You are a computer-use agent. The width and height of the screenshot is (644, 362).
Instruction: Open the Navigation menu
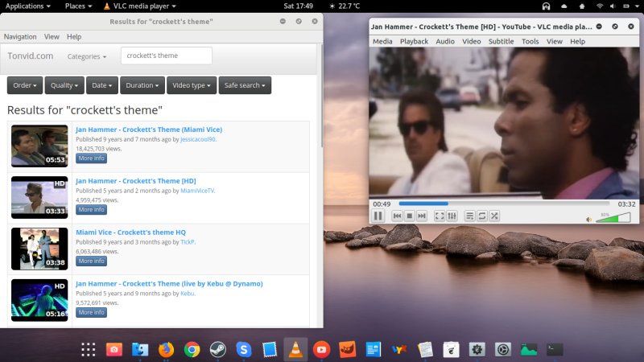tap(20, 36)
